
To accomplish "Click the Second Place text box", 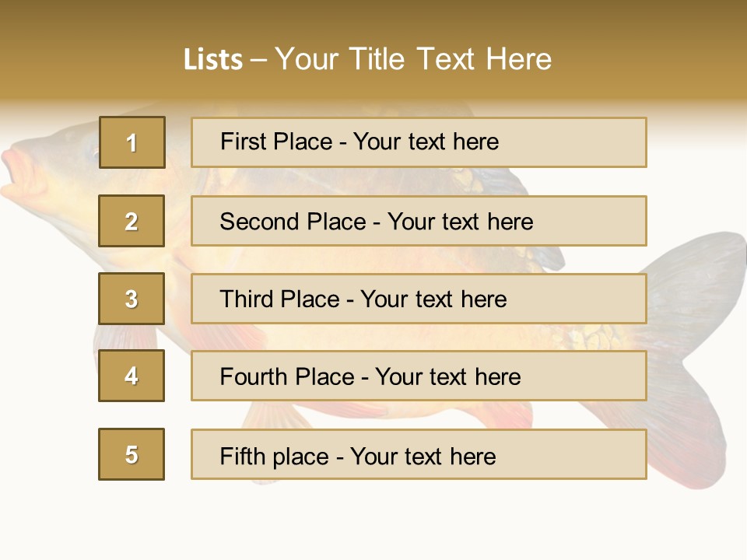I will (419, 221).
